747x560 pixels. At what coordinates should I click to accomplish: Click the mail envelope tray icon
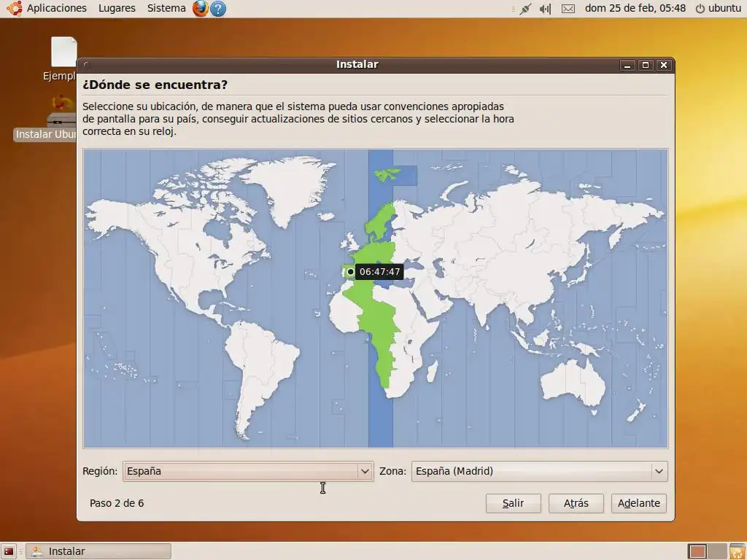pyautogui.click(x=568, y=9)
